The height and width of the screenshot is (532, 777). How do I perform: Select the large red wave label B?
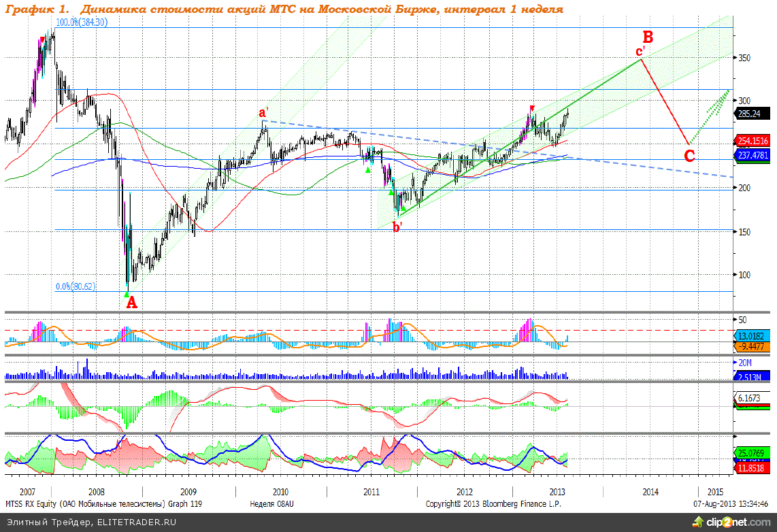[648, 36]
